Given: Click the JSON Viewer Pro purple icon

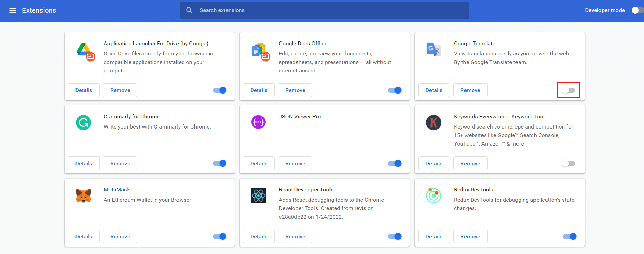Looking at the screenshot, I should click(x=258, y=122).
